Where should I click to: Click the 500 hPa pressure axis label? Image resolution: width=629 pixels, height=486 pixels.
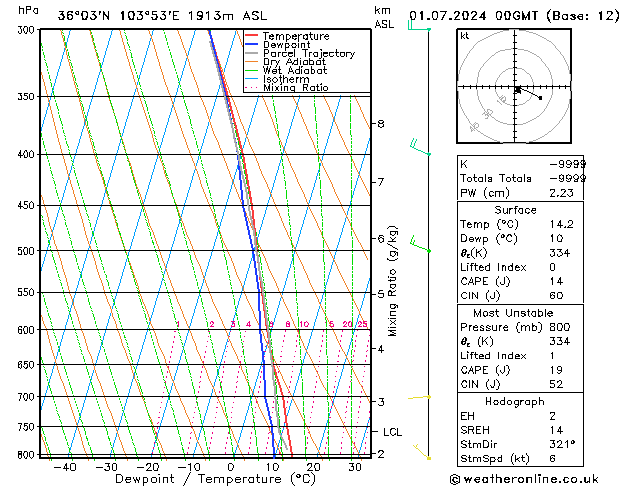26,251
